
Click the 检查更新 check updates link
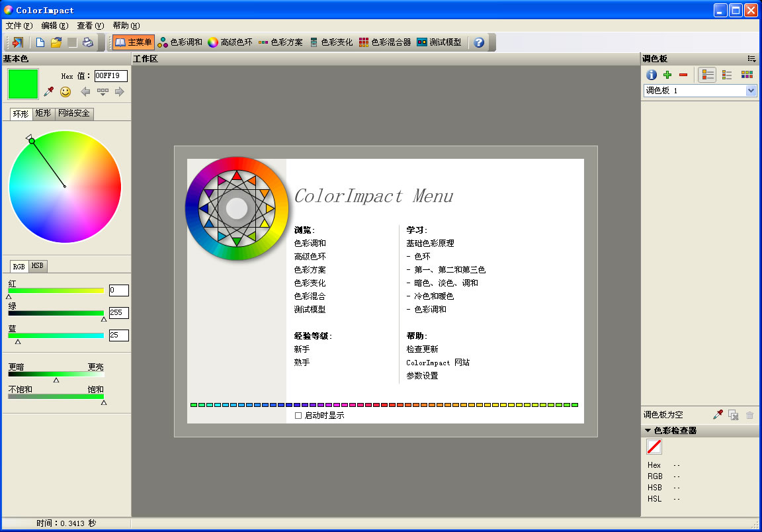click(x=422, y=349)
